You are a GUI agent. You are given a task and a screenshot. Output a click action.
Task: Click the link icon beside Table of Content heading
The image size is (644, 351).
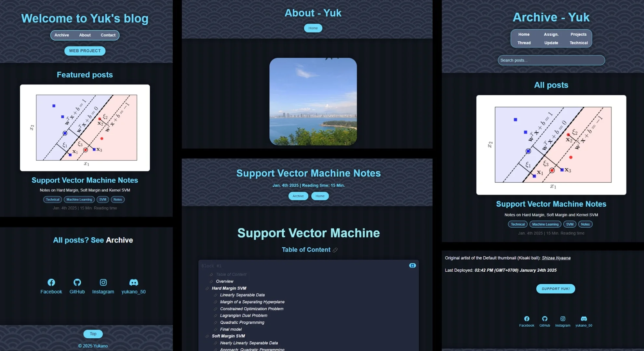pos(335,250)
